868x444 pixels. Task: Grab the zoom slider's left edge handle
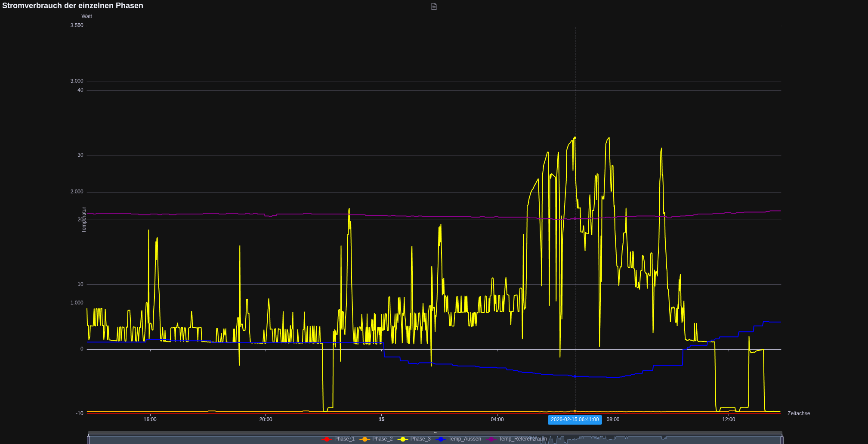click(x=88, y=440)
